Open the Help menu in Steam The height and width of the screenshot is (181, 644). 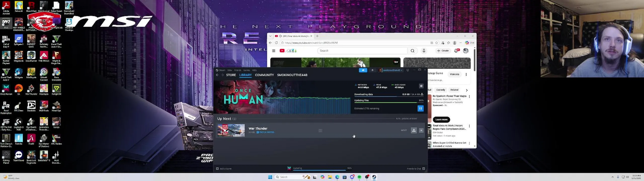[x=254, y=70]
